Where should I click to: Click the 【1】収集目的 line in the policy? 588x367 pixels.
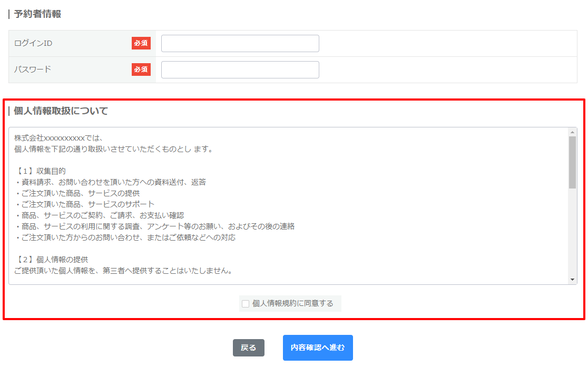click(x=40, y=171)
